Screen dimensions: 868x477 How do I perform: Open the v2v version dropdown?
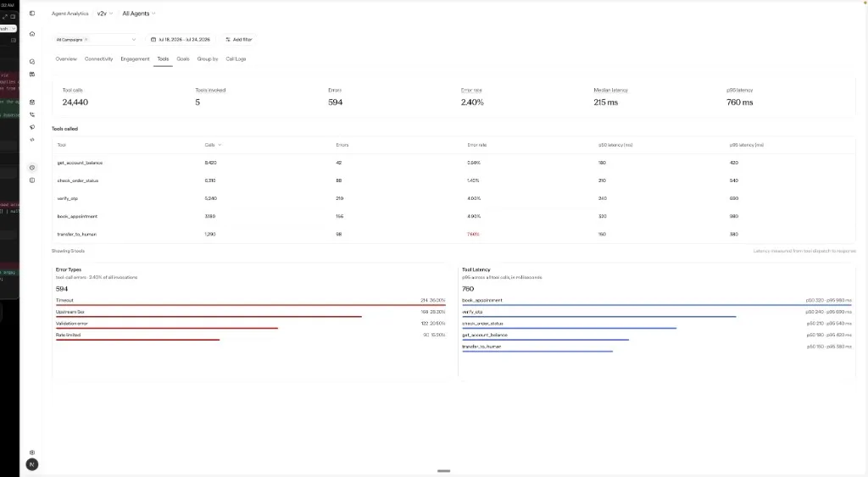[x=104, y=14]
